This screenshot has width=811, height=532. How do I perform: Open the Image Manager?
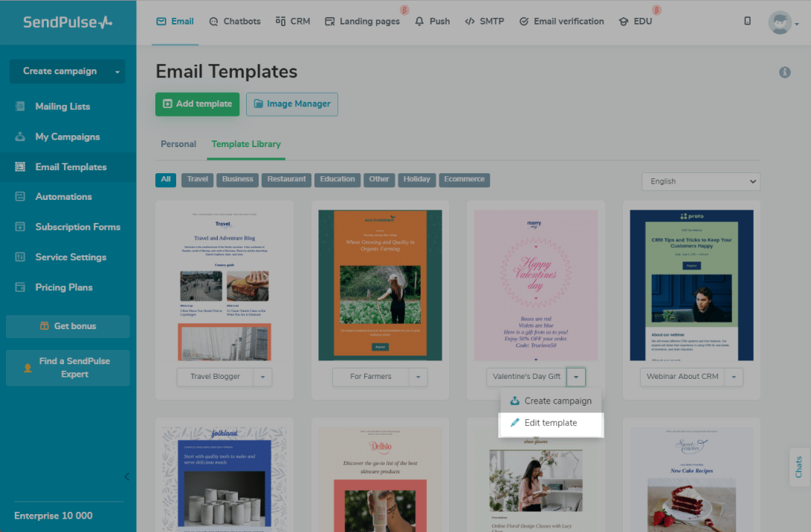pyautogui.click(x=291, y=104)
